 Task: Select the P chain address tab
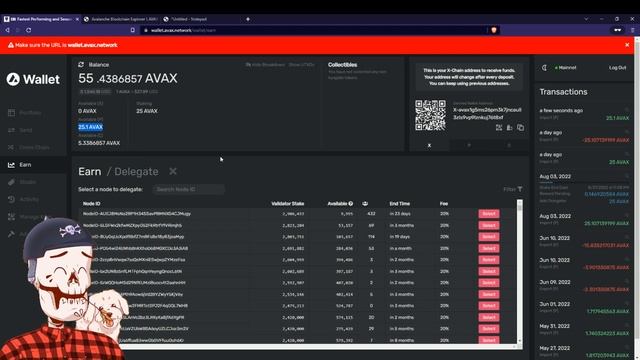(x=469, y=145)
